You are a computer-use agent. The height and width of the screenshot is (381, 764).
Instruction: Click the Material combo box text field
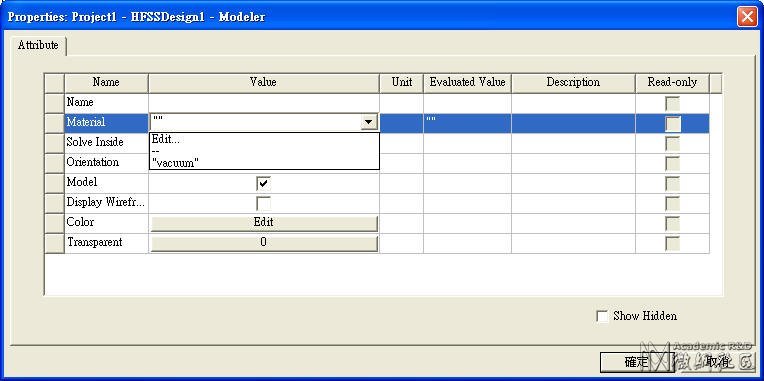click(255, 122)
